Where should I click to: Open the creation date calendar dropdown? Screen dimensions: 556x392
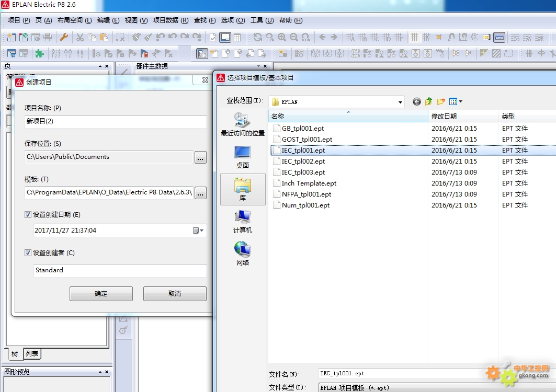[x=198, y=230]
